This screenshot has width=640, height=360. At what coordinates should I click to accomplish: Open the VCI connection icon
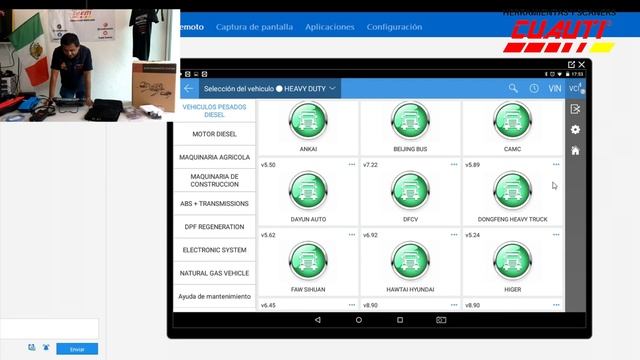(x=576, y=89)
